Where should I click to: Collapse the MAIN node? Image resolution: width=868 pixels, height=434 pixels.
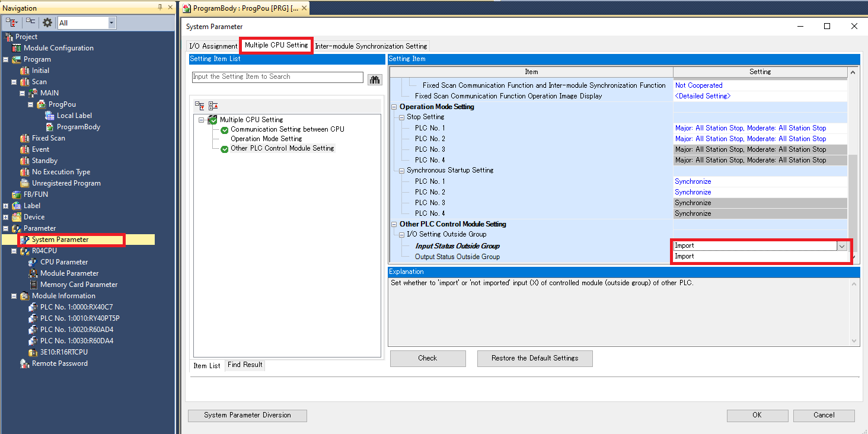tap(22, 93)
